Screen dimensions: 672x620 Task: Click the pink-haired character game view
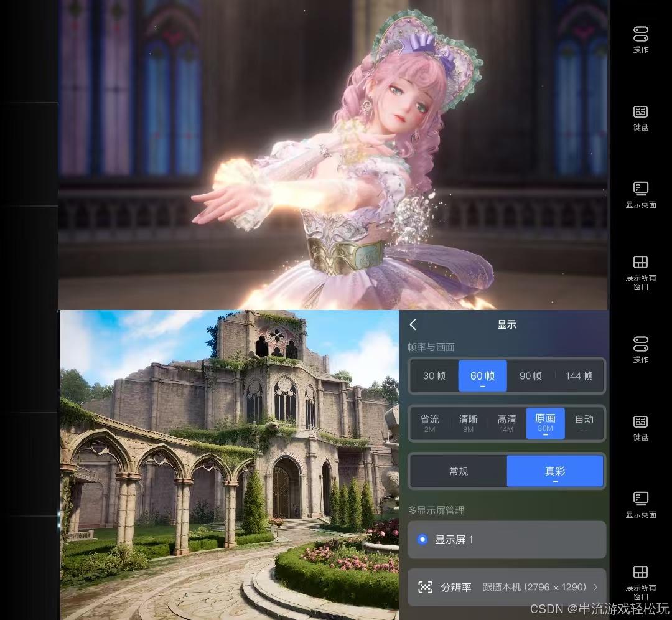(x=333, y=154)
